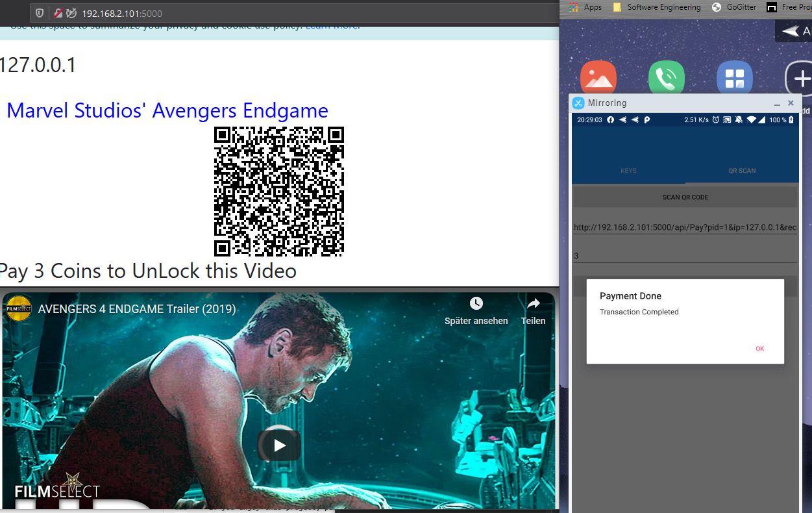812x513 pixels.
Task: Click the insecure connection lock icon
Action: coord(58,13)
